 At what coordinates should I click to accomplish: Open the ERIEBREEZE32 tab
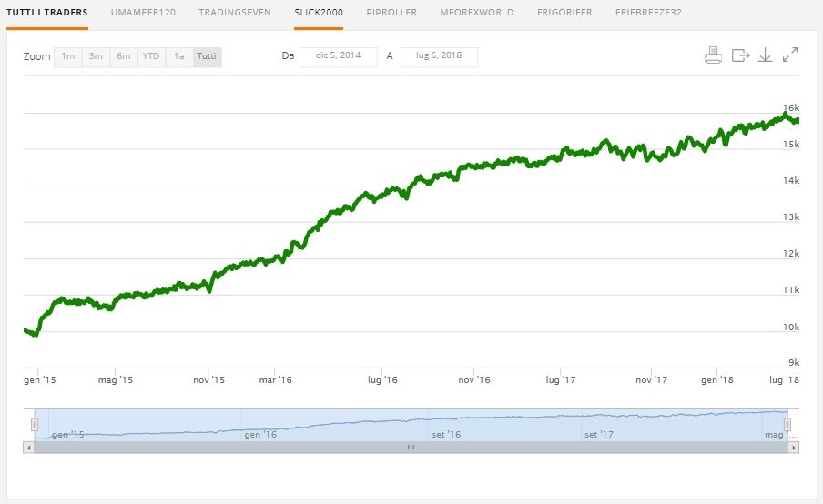coord(648,12)
